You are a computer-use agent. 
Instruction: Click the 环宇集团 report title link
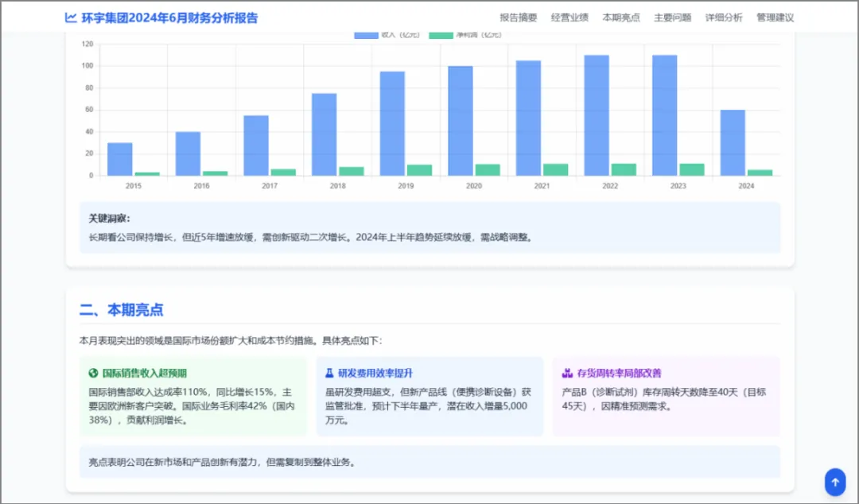(167, 17)
